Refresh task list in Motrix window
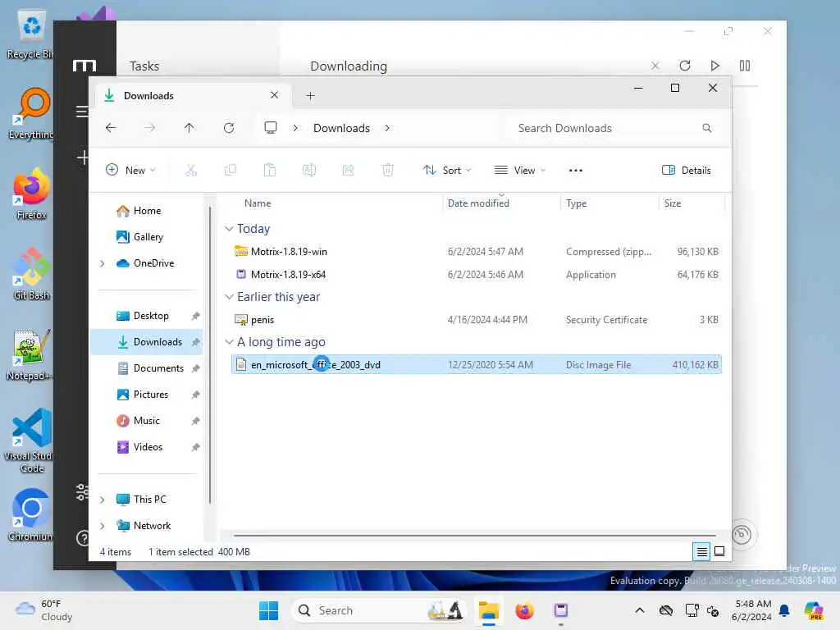Image resolution: width=840 pixels, height=630 pixels. (685, 66)
